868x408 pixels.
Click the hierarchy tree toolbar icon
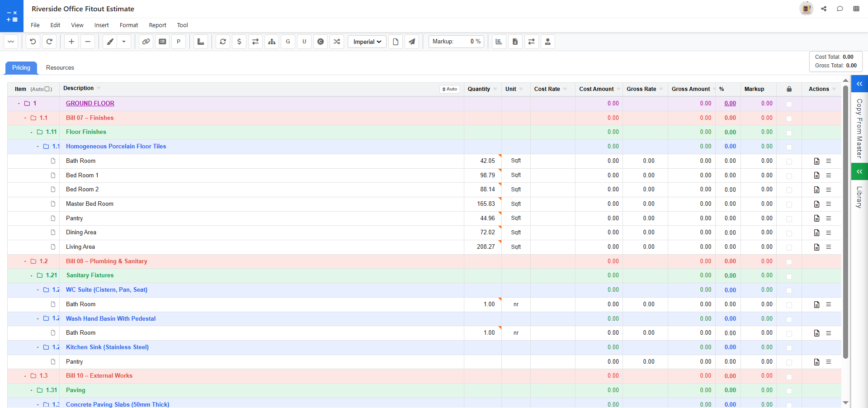pos(272,42)
